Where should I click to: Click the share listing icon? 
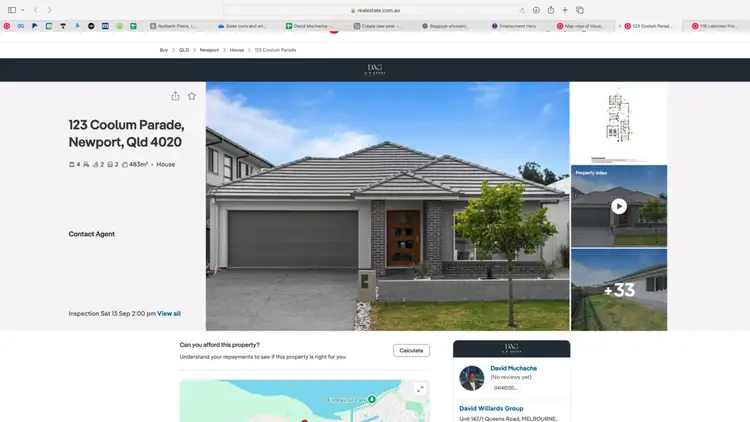175,96
